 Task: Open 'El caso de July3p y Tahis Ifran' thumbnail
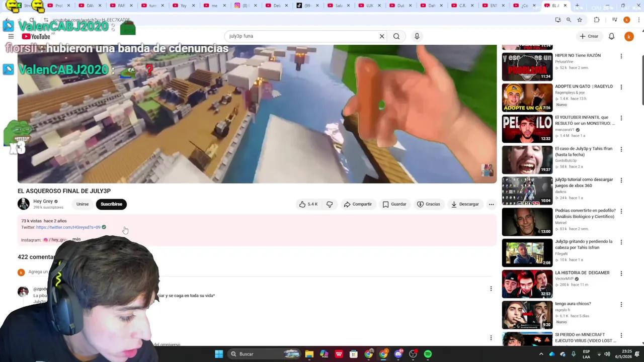pos(527,159)
